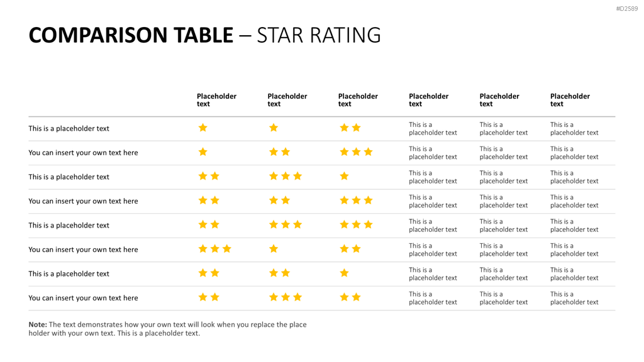Click the first star in the top row
Screen dimensions: 644x362
click(x=203, y=128)
